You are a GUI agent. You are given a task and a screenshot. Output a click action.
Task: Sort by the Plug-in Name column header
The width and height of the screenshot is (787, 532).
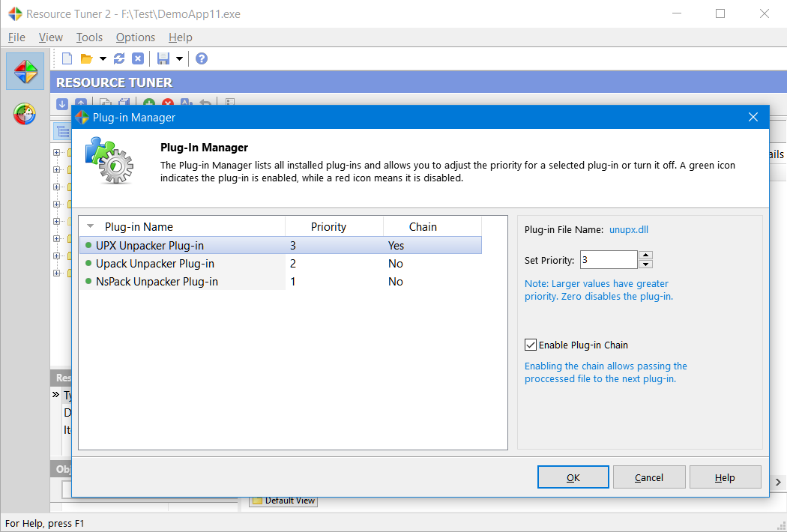coord(182,227)
